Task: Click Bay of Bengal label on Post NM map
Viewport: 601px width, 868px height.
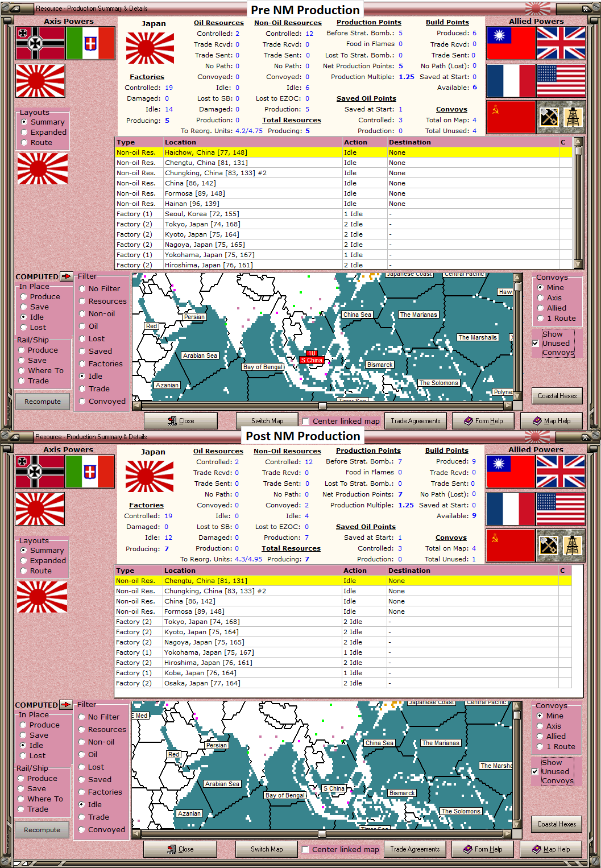Action: 285,795
